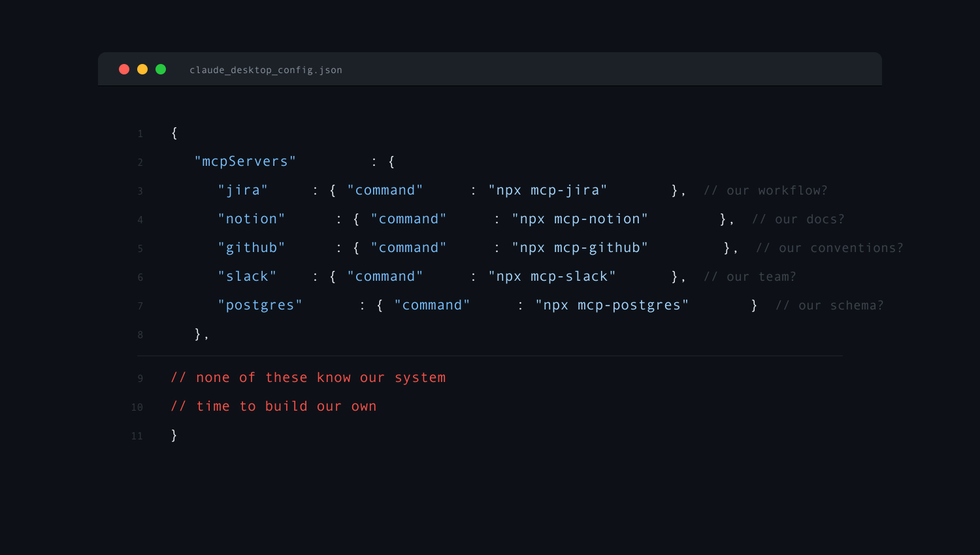
Task: Click the "command" key on the notion line
Action: coord(408,219)
